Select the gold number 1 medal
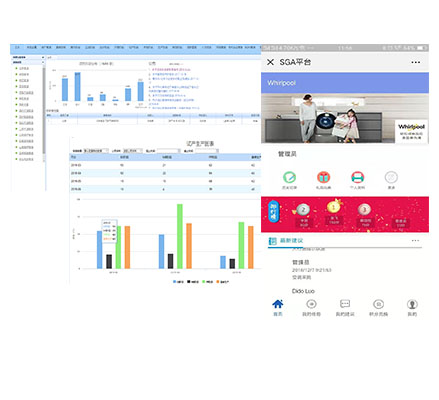Screen dimensions: 439x400 click(x=333, y=207)
